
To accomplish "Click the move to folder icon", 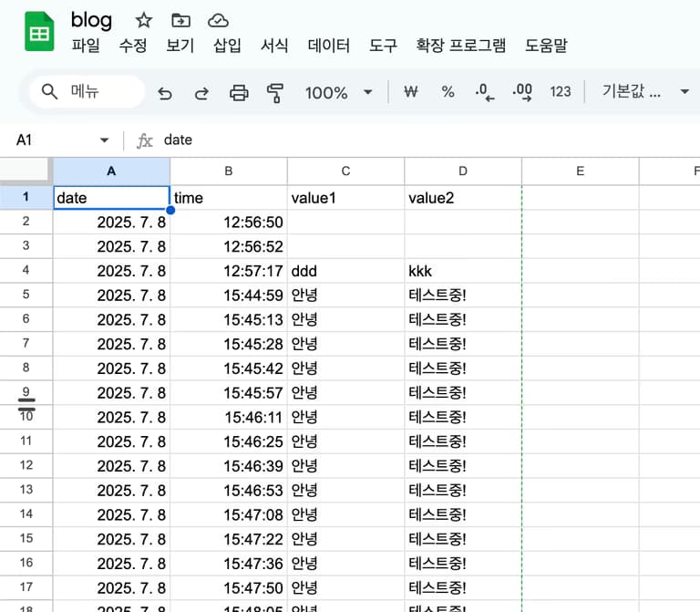I will [181, 20].
